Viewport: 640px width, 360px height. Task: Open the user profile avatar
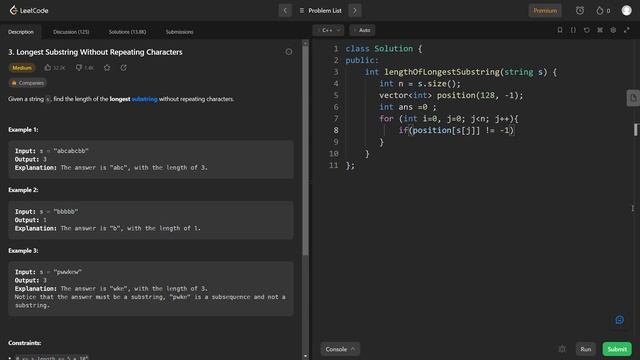[627, 10]
